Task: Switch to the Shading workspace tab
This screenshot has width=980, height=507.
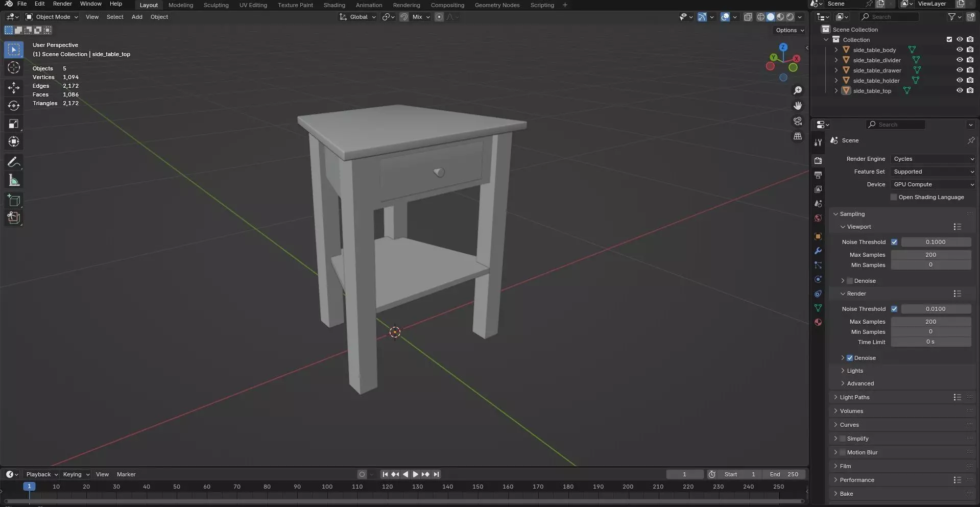Action: (334, 5)
